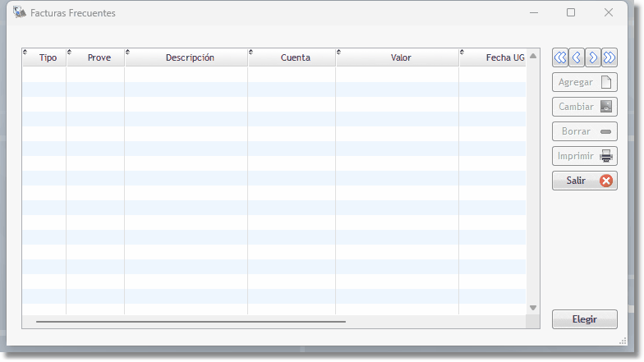Image resolution: width=644 pixels, height=362 pixels.
Task: Click the Borrar button
Action: (584, 131)
